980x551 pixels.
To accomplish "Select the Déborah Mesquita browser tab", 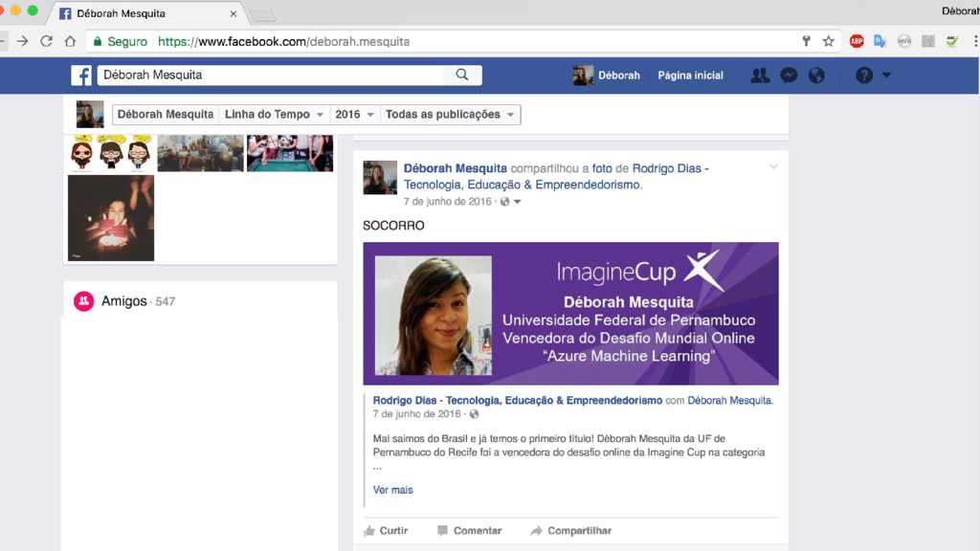I will coord(146,13).
